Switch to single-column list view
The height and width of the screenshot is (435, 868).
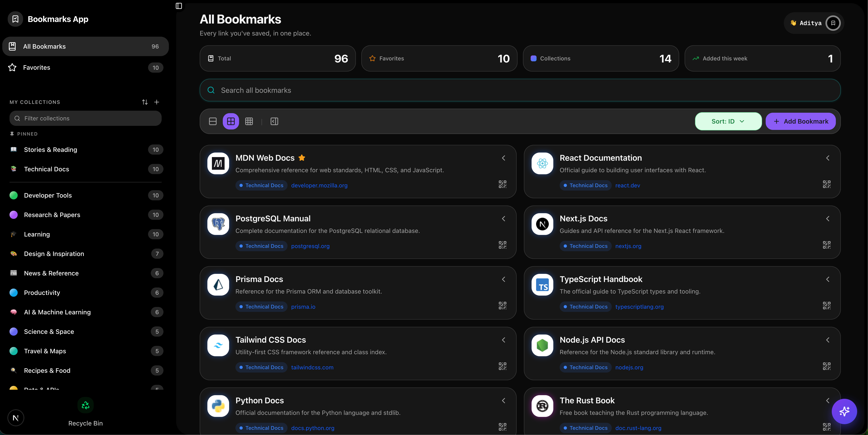pyautogui.click(x=213, y=121)
